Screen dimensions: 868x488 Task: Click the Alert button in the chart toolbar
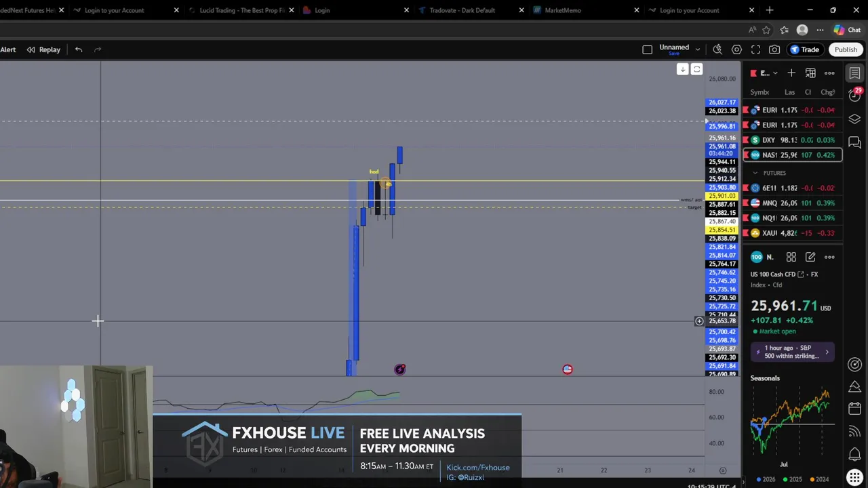tap(8, 49)
